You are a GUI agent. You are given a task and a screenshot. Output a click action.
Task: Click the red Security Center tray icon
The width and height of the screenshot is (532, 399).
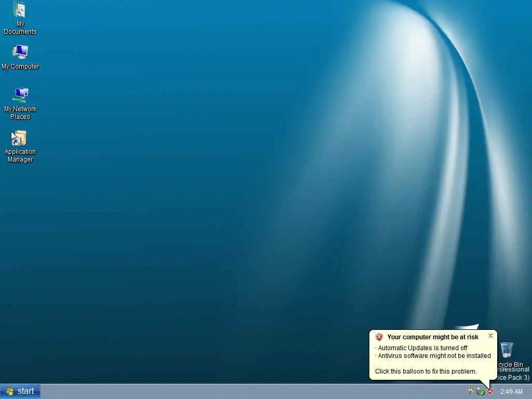tap(490, 392)
